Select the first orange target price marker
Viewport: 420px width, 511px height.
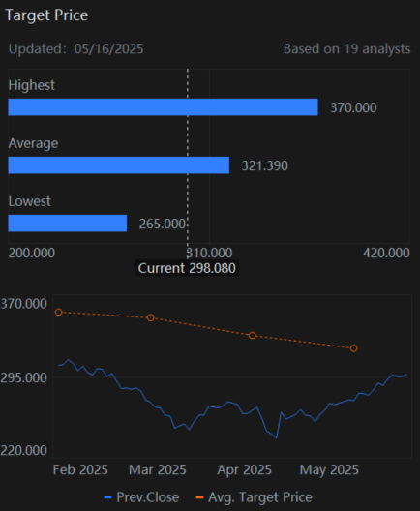pyautogui.click(x=59, y=313)
